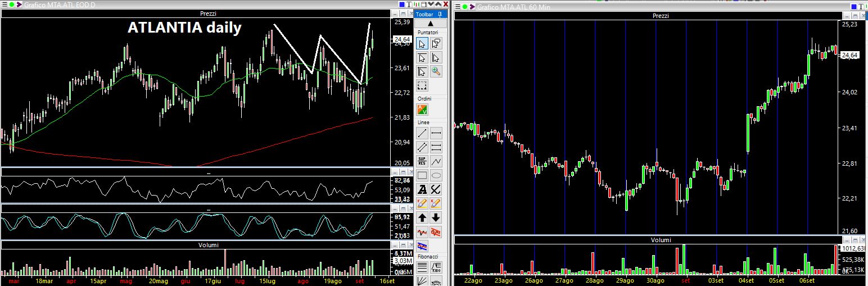Select the diagonal trend line tool
Screen dimensions: 868x286
coord(422,133)
